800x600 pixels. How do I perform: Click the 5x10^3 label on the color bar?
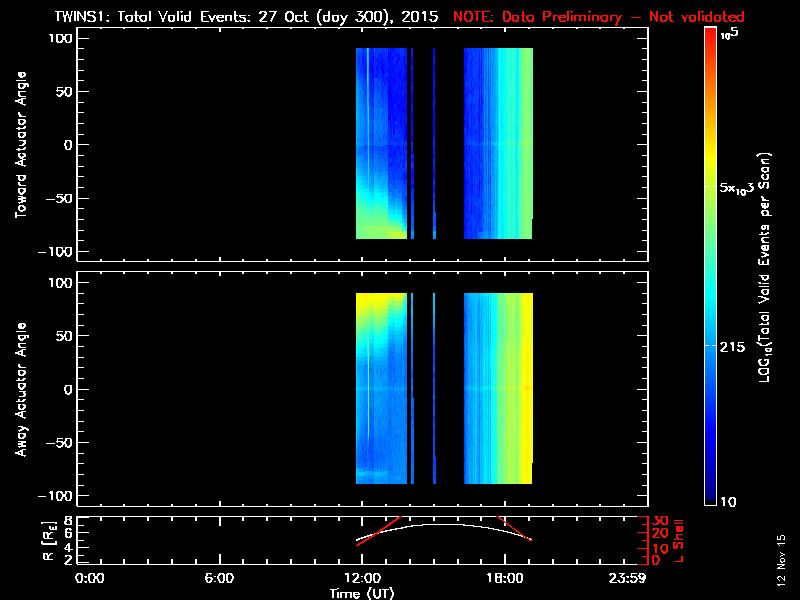[742, 188]
